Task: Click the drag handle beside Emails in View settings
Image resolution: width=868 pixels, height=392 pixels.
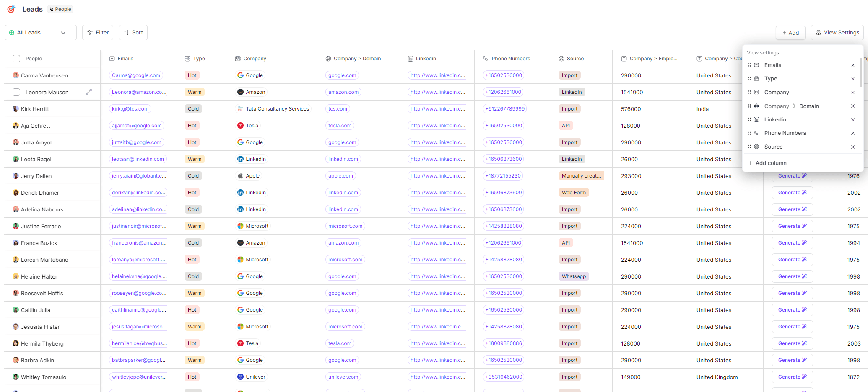Action: pos(750,65)
